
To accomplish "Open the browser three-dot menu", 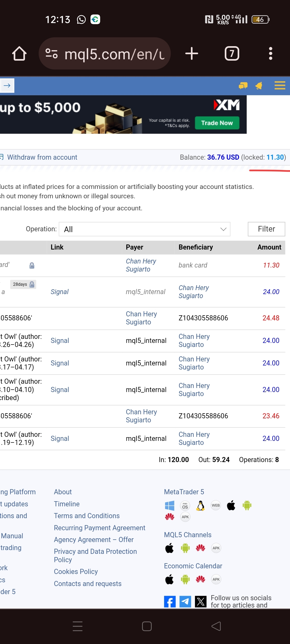I will (x=271, y=53).
